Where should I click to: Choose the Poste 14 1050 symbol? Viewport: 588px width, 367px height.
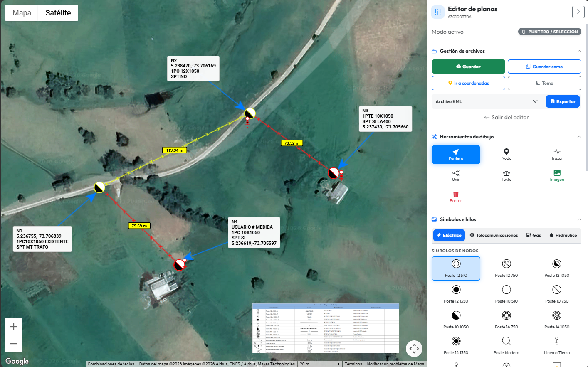tap(557, 320)
